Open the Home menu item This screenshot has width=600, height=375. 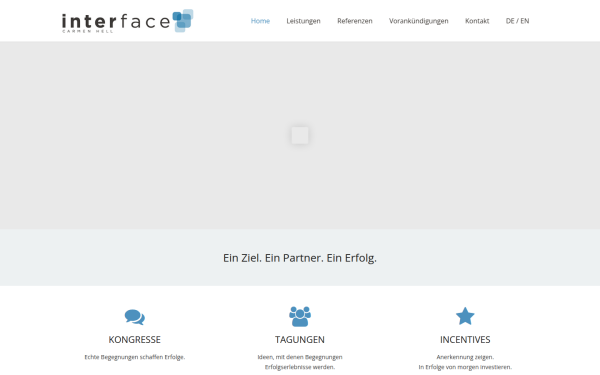coord(260,21)
